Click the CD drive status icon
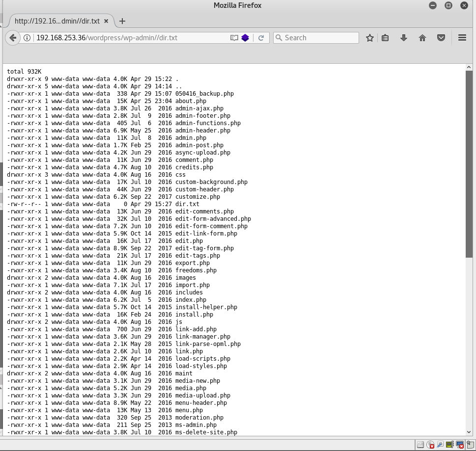Image resolution: width=476 pixels, height=451 pixels. pyautogui.click(x=430, y=445)
